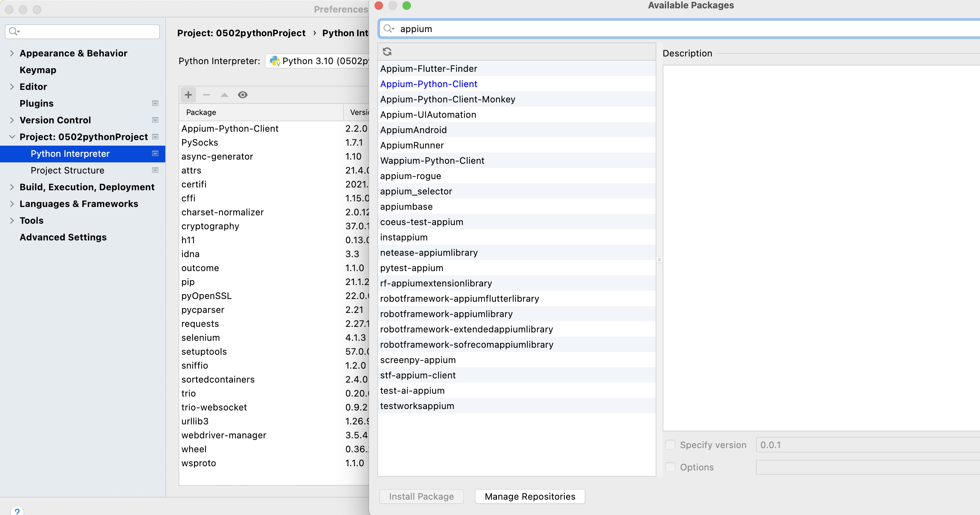
Task: Select pytest-appium package
Action: click(x=517, y=268)
